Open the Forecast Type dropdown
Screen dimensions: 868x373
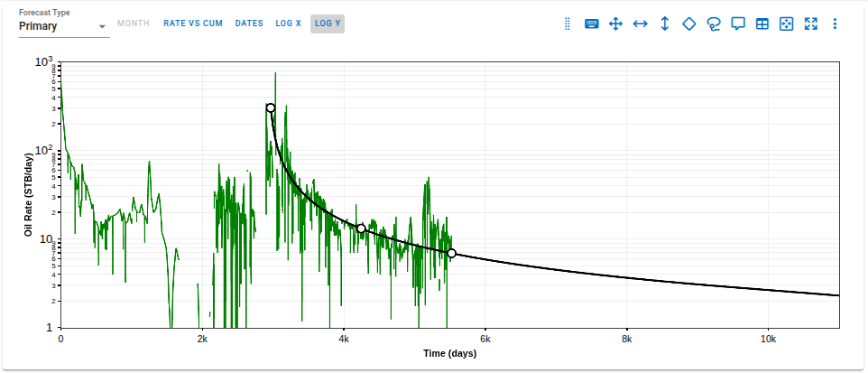(63, 26)
